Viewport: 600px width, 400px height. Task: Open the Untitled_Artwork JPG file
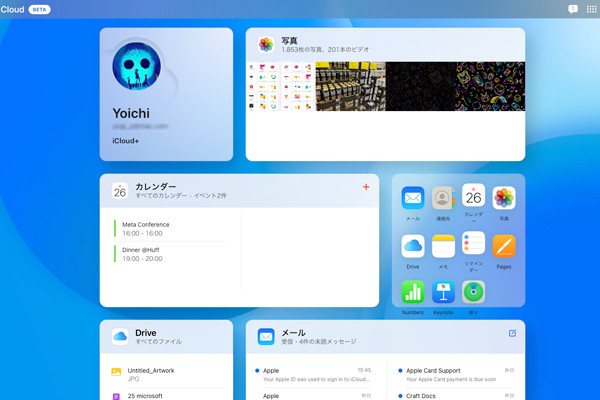click(166, 374)
